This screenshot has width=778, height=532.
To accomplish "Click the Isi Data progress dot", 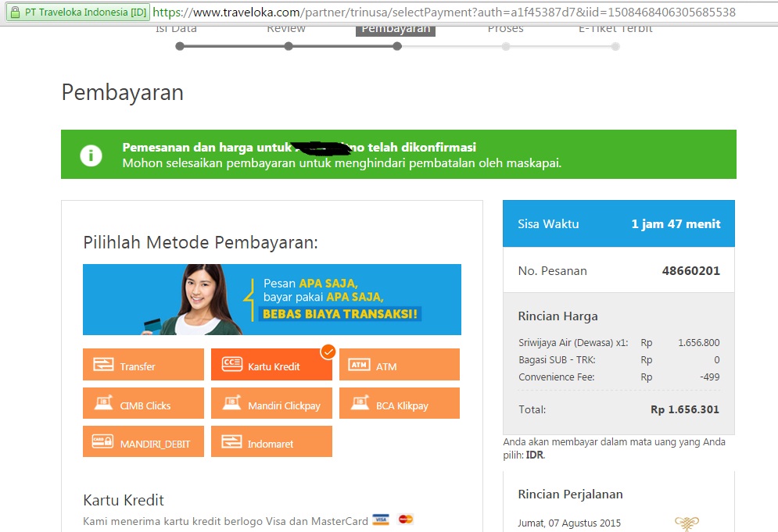I will (x=180, y=46).
